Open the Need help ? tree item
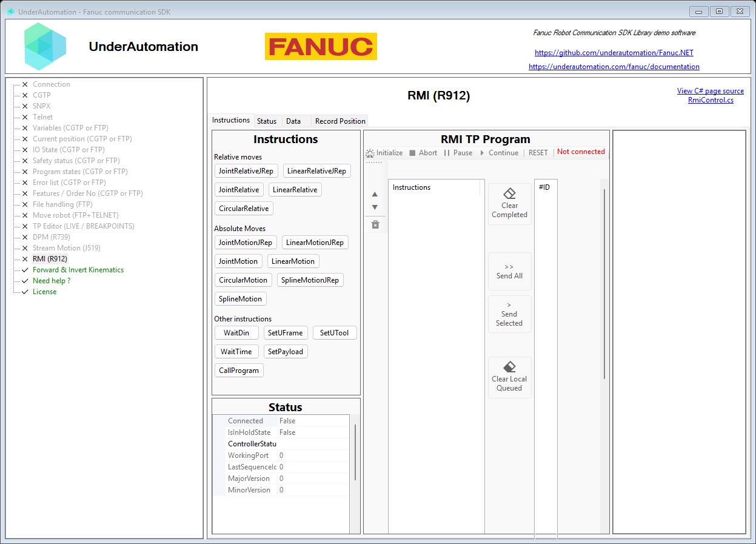The image size is (756, 544). point(52,281)
